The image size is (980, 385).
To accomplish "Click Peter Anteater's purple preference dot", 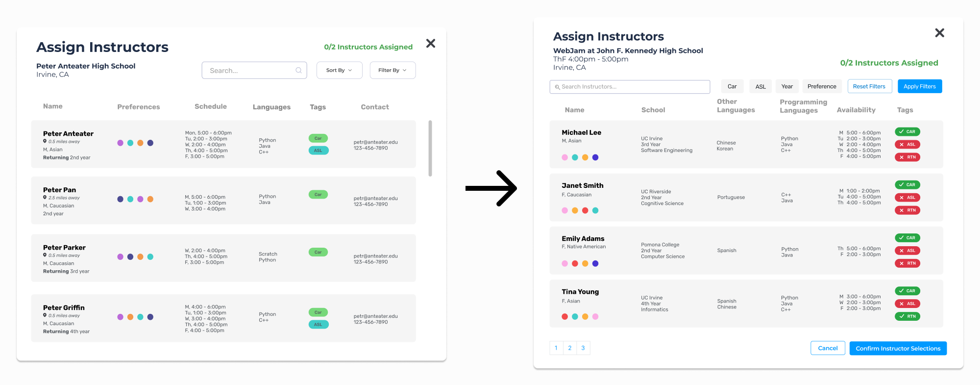I will (120, 143).
